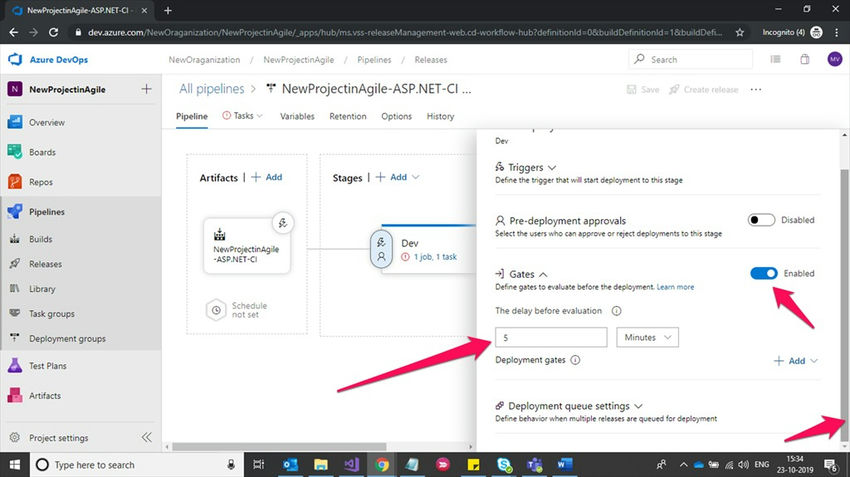Open Repos in the sidebar
The height and width of the screenshot is (477, 850).
(x=41, y=182)
